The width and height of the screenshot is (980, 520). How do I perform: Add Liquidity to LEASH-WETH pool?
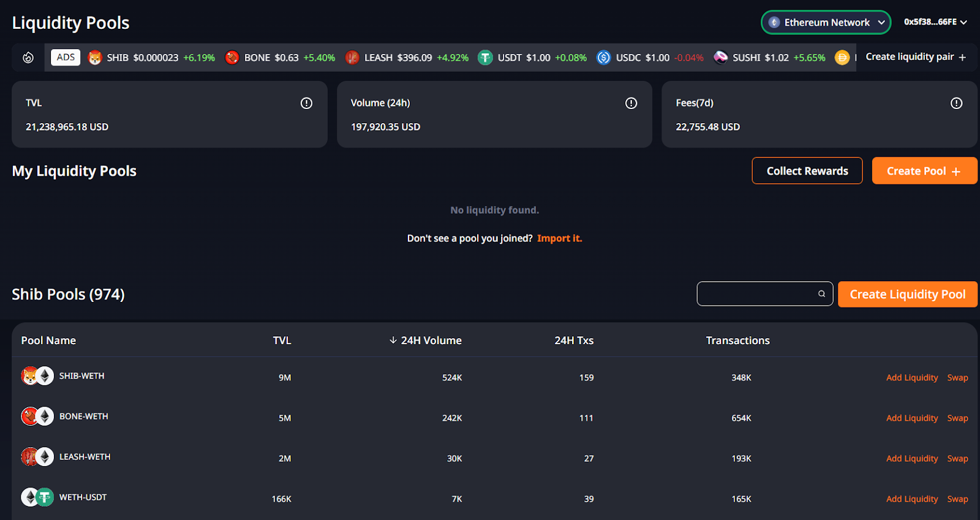click(912, 458)
